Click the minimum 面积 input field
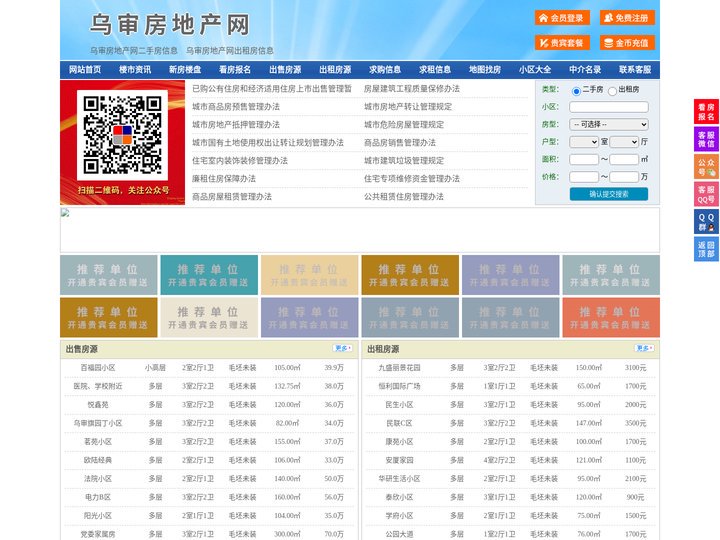The width and height of the screenshot is (720, 540). [x=584, y=159]
